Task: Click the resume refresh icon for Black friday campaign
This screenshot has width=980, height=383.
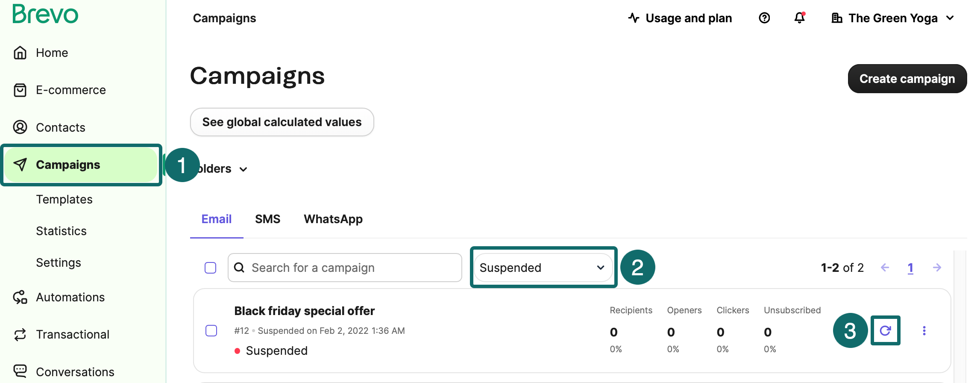Action: click(885, 330)
